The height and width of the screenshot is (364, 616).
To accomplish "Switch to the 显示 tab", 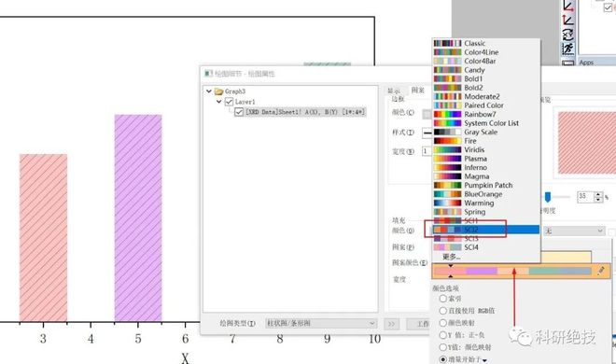I will point(394,91).
